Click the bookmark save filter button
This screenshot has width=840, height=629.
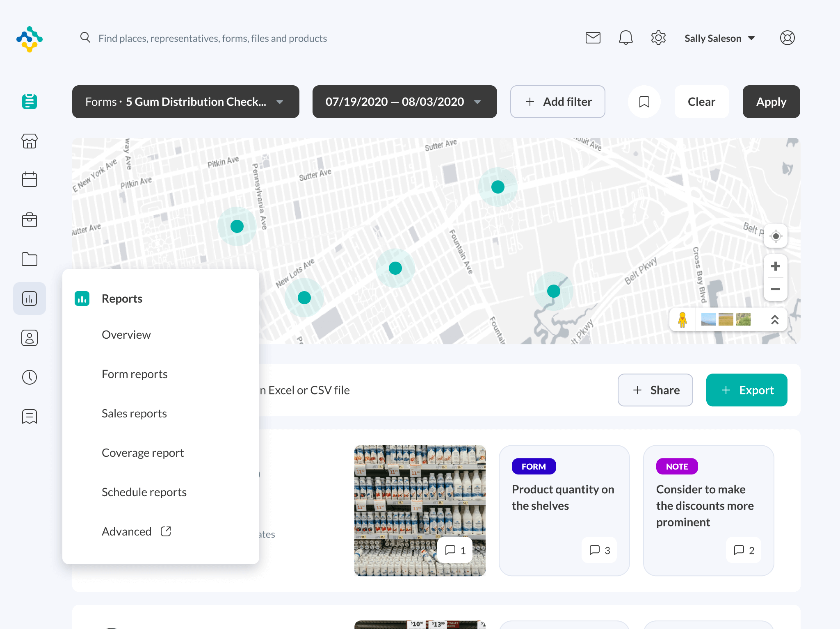(644, 102)
